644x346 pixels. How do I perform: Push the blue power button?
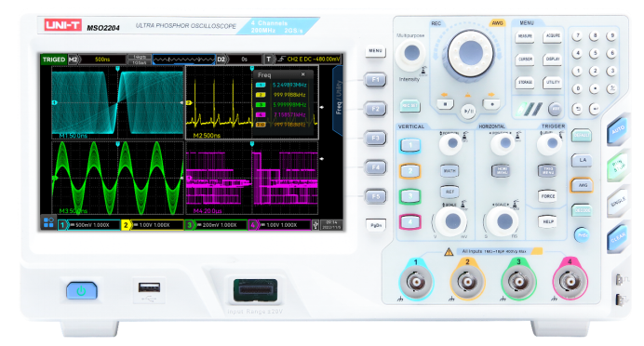point(82,291)
